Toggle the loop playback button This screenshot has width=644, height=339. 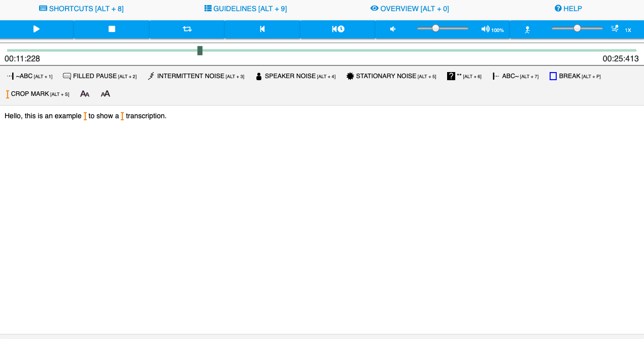(187, 29)
